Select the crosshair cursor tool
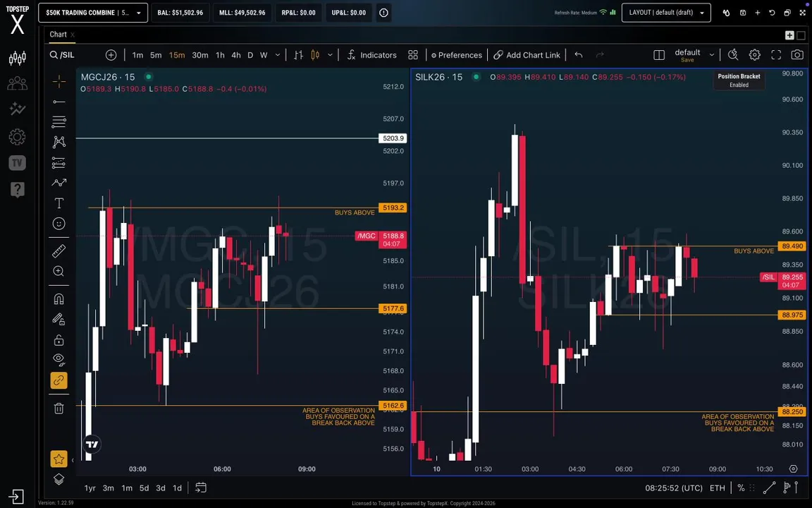 (x=59, y=81)
